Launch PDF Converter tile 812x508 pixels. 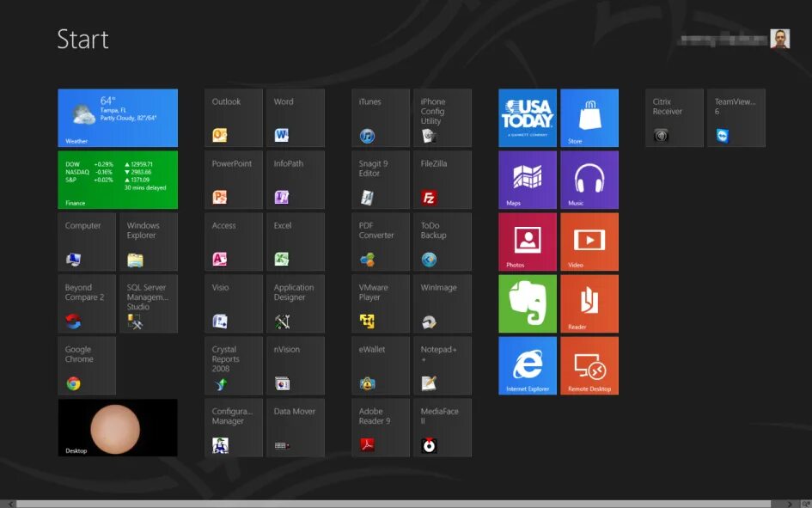point(381,242)
